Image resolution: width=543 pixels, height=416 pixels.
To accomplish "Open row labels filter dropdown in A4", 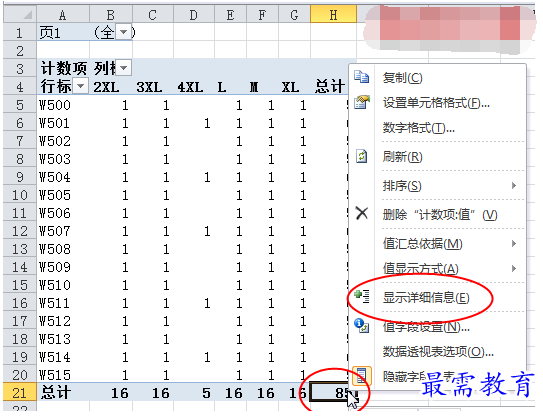I will click(x=81, y=86).
